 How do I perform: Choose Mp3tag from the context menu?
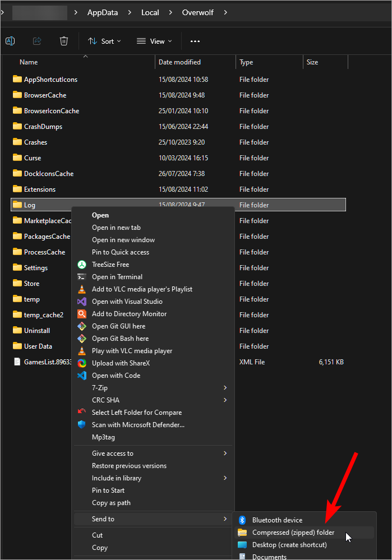pyautogui.click(x=103, y=437)
